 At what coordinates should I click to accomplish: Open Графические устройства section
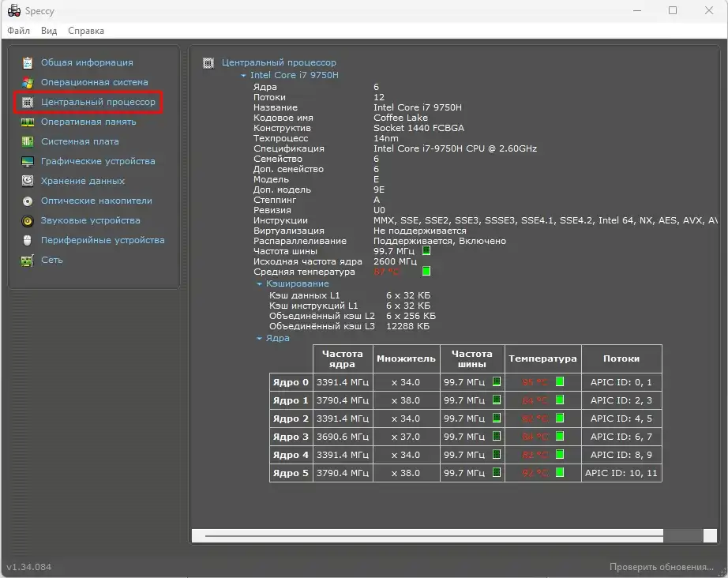[98, 162]
